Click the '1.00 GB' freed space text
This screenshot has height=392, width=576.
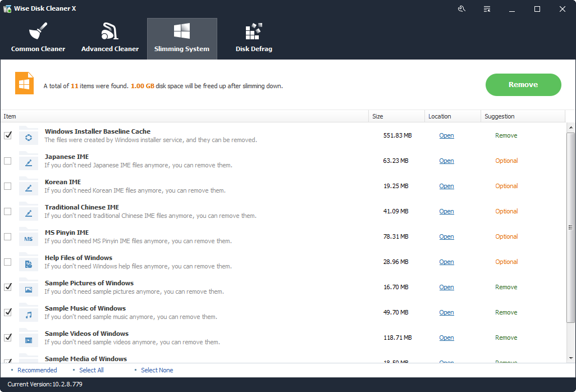coord(143,86)
